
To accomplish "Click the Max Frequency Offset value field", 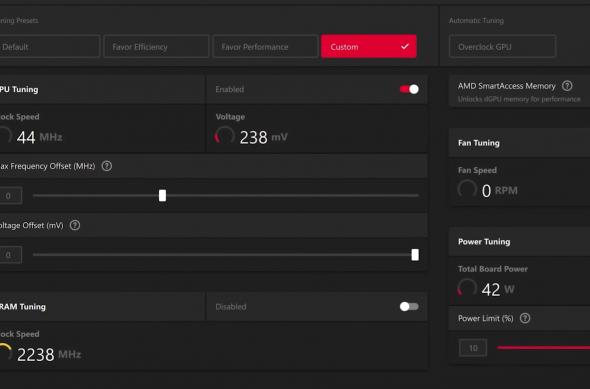I will (x=10, y=196).
